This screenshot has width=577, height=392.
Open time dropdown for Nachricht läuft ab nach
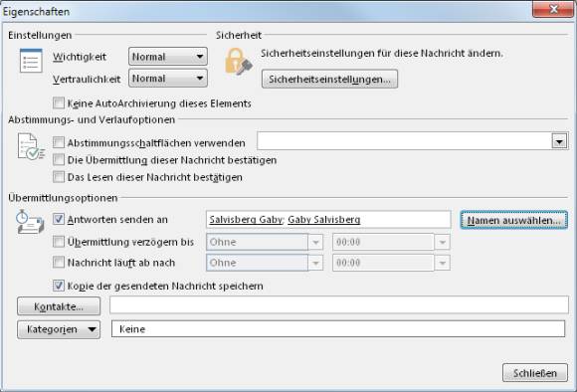tap(442, 263)
